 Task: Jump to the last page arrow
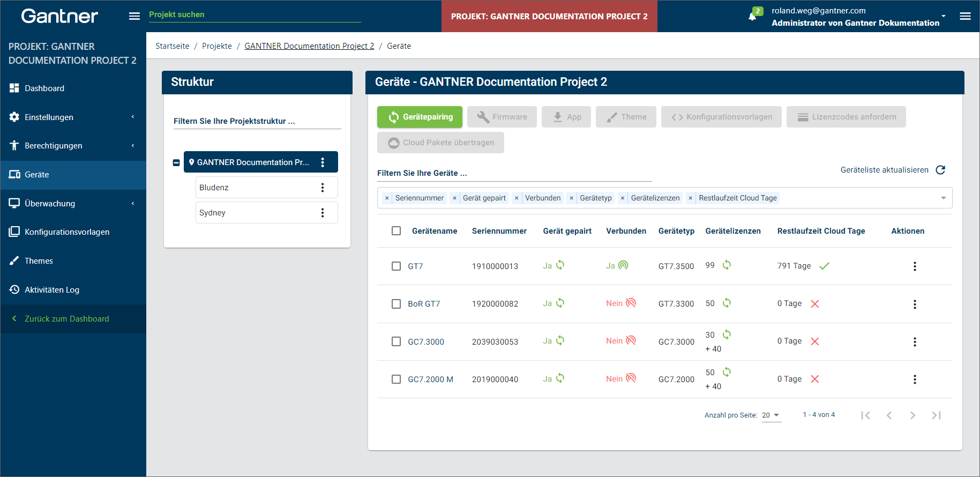click(936, 415)
